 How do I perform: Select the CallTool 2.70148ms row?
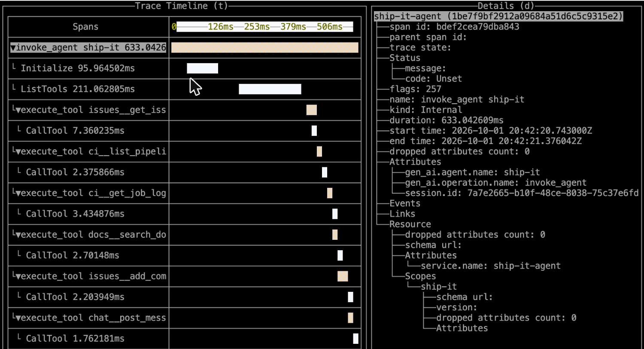[x=88, y=256]
